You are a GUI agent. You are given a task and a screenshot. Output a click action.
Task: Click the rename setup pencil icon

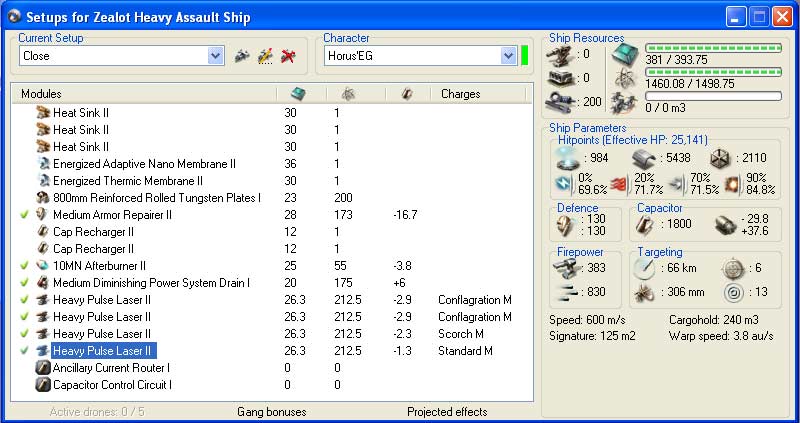[265, 56]
